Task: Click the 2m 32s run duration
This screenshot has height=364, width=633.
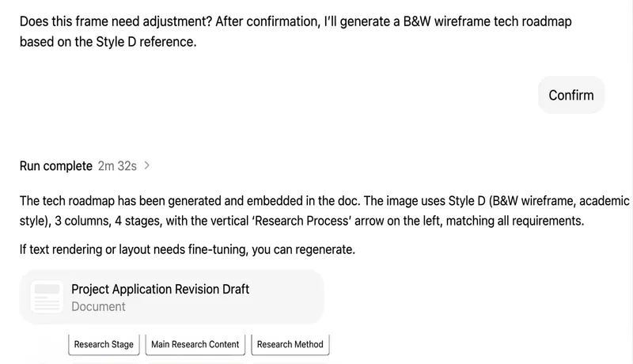Action: click(x=117, y=166)
